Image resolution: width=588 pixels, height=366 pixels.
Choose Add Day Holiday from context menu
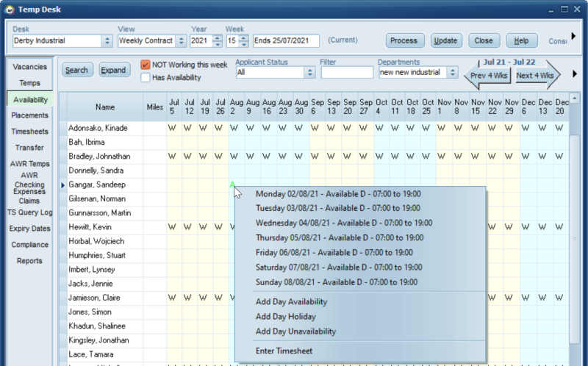click(286, 317)
